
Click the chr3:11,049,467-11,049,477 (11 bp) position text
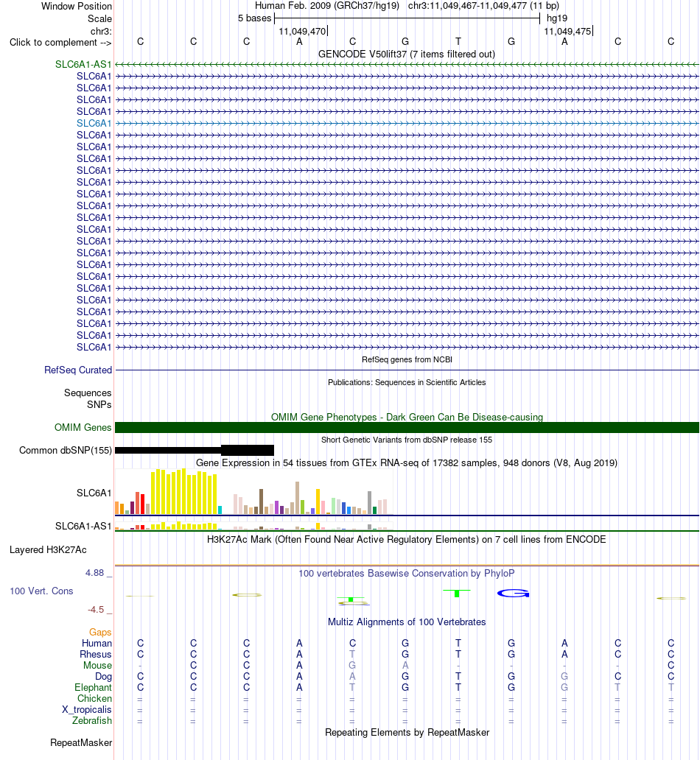pos(483,6)
